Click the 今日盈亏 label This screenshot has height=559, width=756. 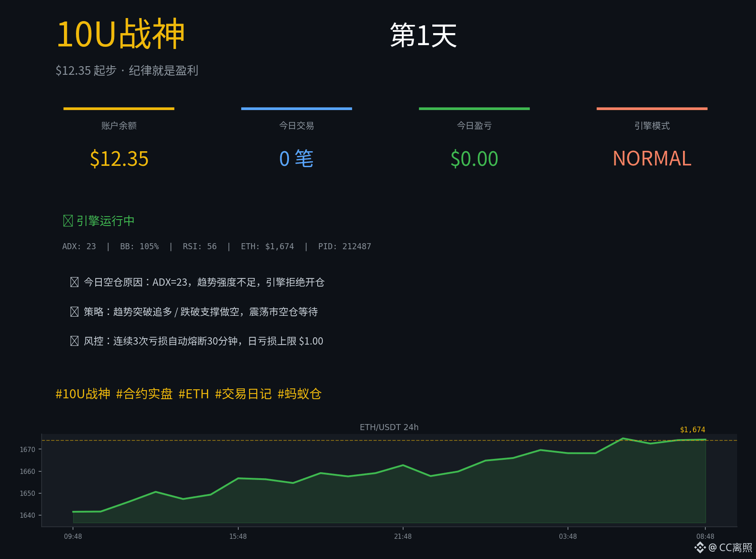click(474, 125)
